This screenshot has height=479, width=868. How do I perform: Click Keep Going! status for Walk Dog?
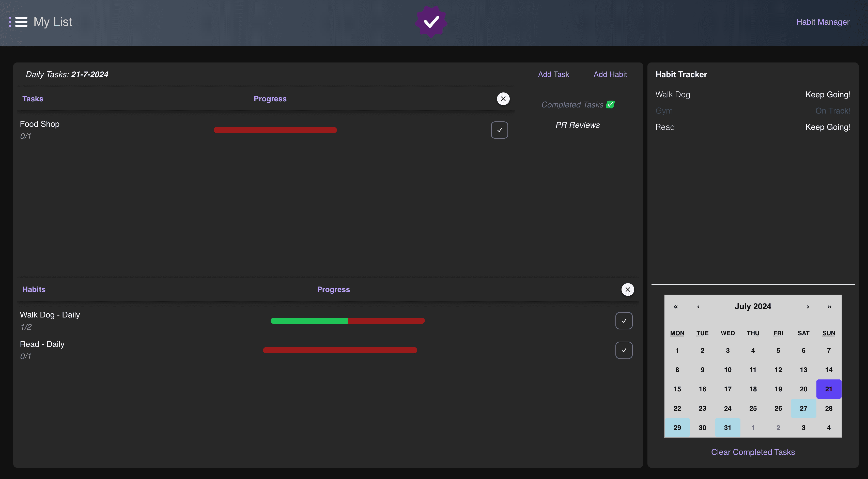(828, 95)
